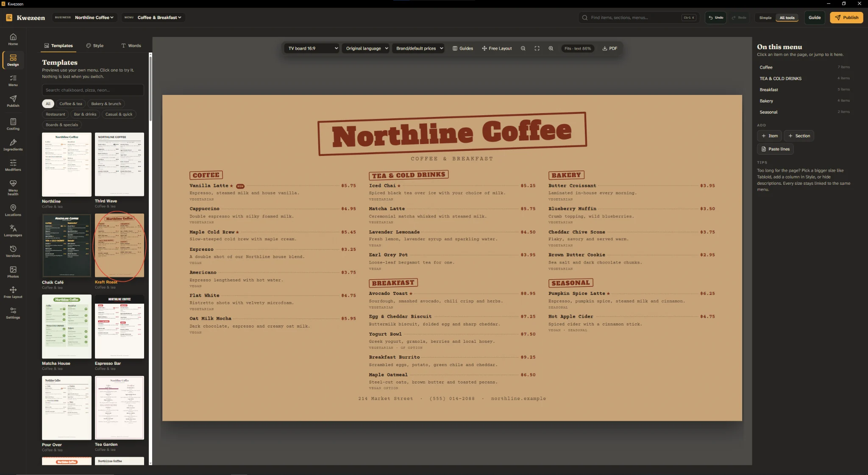Screen dimensions: 868x475
Task: Download the menu as PDF
Action: [610, 48]
